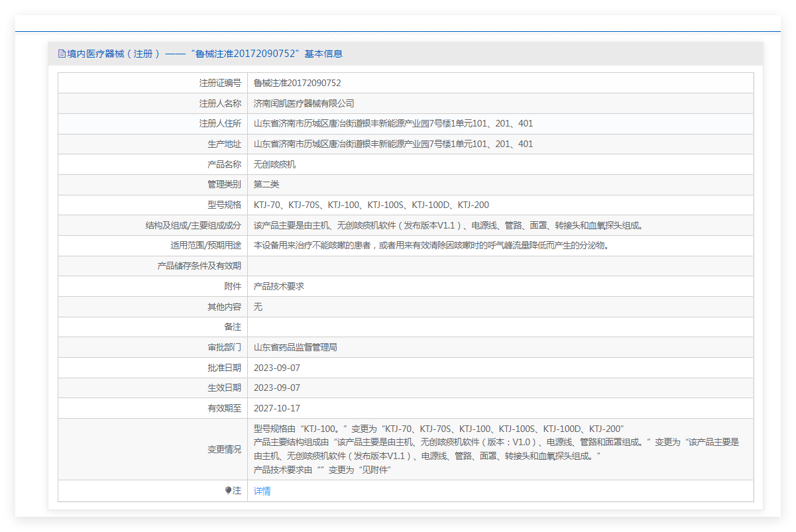Click the 变更情况 row label
The width and height of the screenshot is (796, 532).
click(x=224, y=449)
